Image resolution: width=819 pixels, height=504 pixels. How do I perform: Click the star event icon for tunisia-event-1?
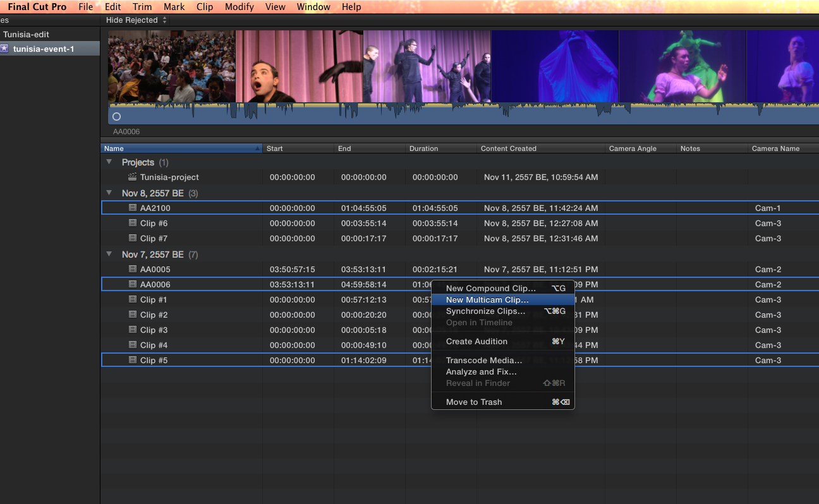(x=4, y=49)
